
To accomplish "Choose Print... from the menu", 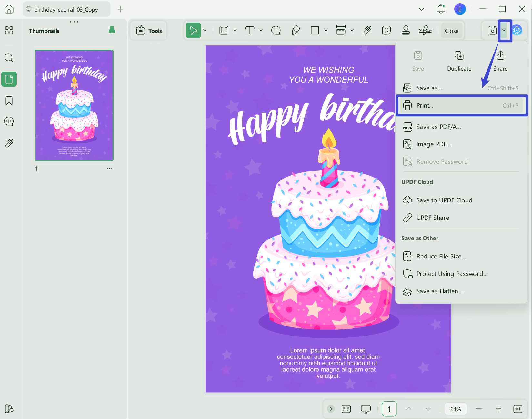I will point(461,105).
